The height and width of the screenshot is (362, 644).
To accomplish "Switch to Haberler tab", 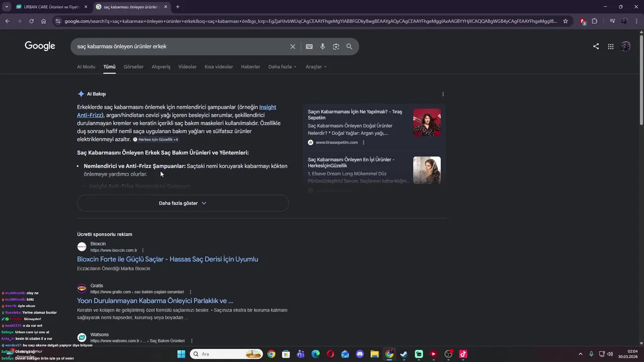I will tap(251, 67).
